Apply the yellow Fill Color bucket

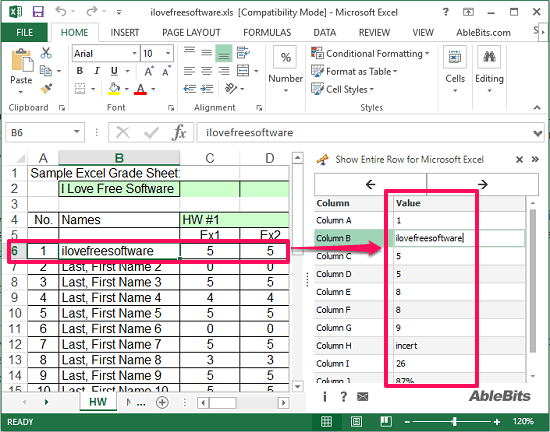pos(114,89)
